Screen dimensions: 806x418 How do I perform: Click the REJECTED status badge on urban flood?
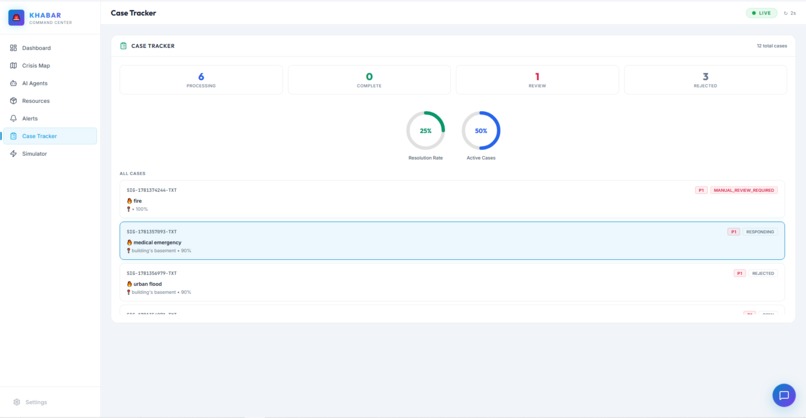tap(763, 274)
